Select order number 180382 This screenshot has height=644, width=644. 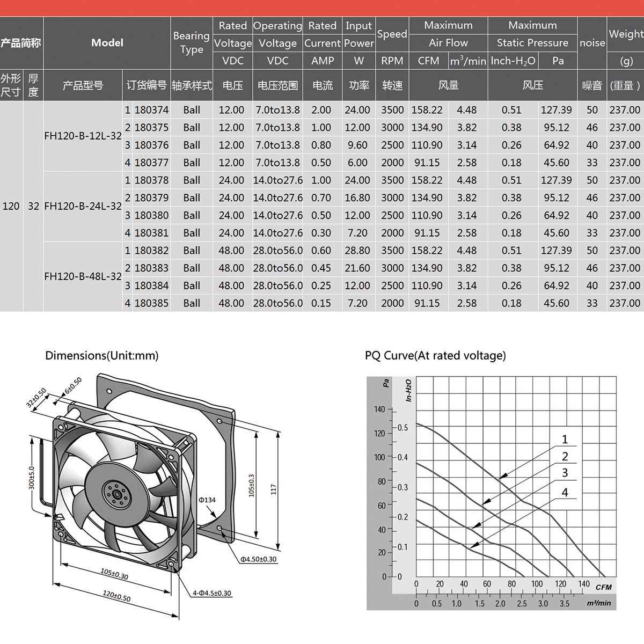[151, 251]
